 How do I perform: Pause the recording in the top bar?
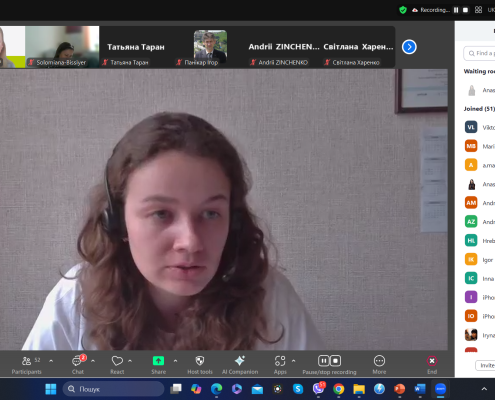456,10
